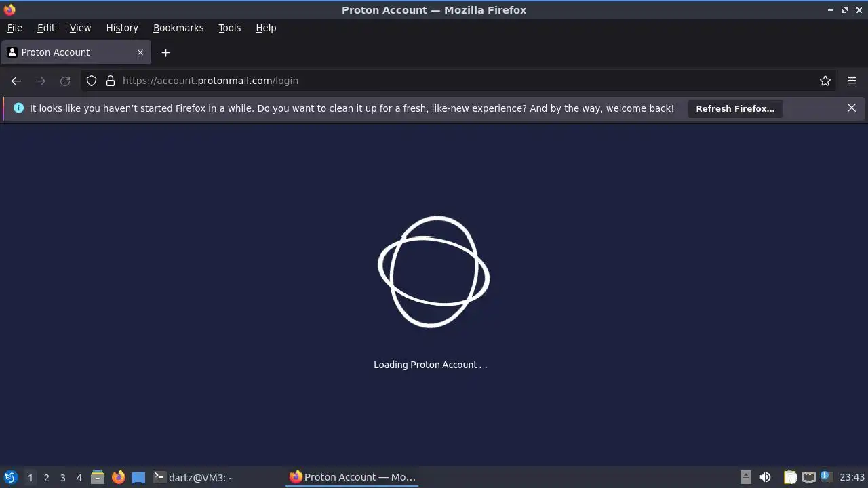Click the Refresh Firefox… button

click(x=735, y=108)
